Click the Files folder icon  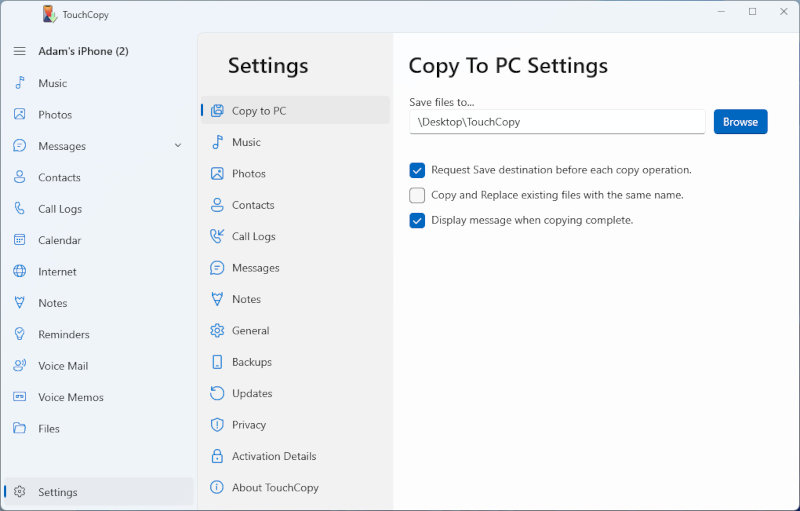pyautogui.click(x=19, y=428)
